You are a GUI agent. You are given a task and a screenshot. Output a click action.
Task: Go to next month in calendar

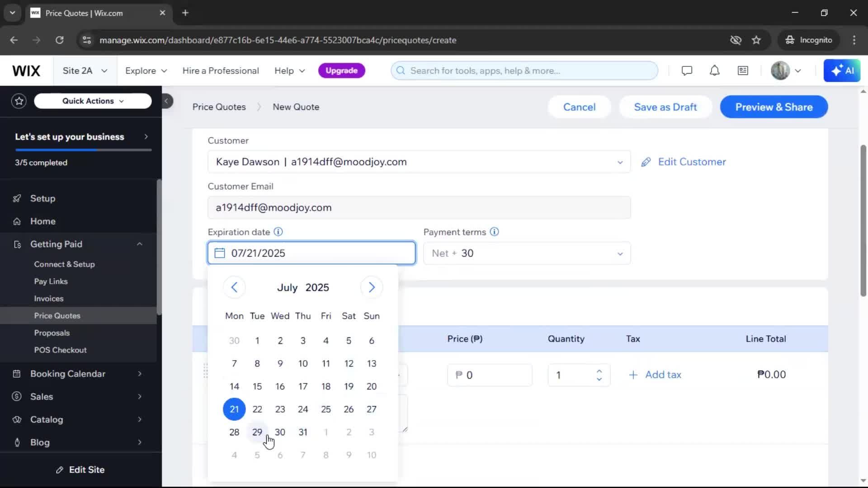pos(372,287)
